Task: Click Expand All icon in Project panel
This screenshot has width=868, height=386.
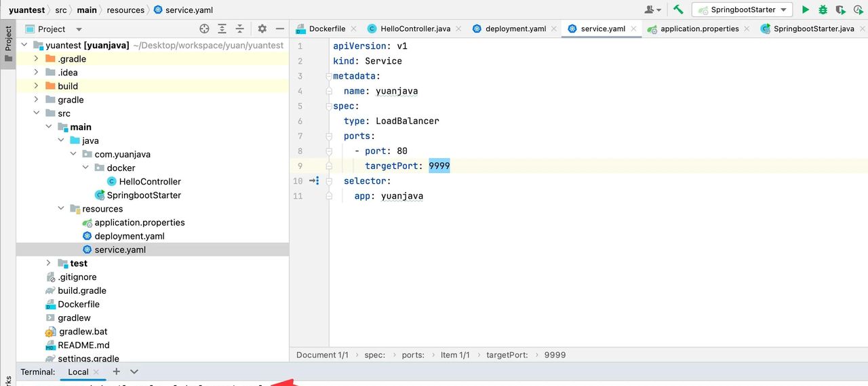Action: (222, 28)
